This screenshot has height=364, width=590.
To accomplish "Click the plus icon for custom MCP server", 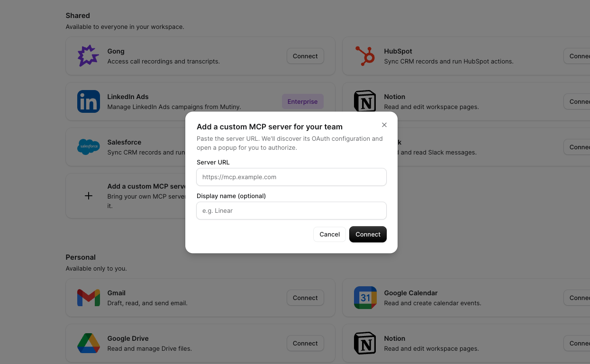I will pyautogui.click(x=89, y=196).
